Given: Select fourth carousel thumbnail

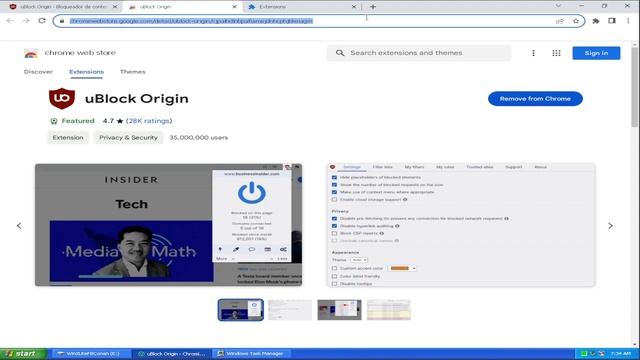Looking at the screenshot, I should tap(389, 310).
